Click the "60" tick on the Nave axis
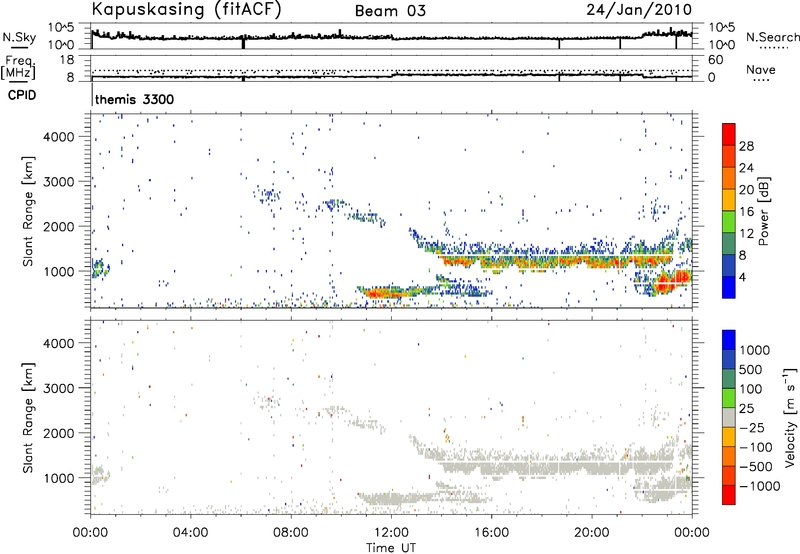800x554 pixels. point(715,60)
